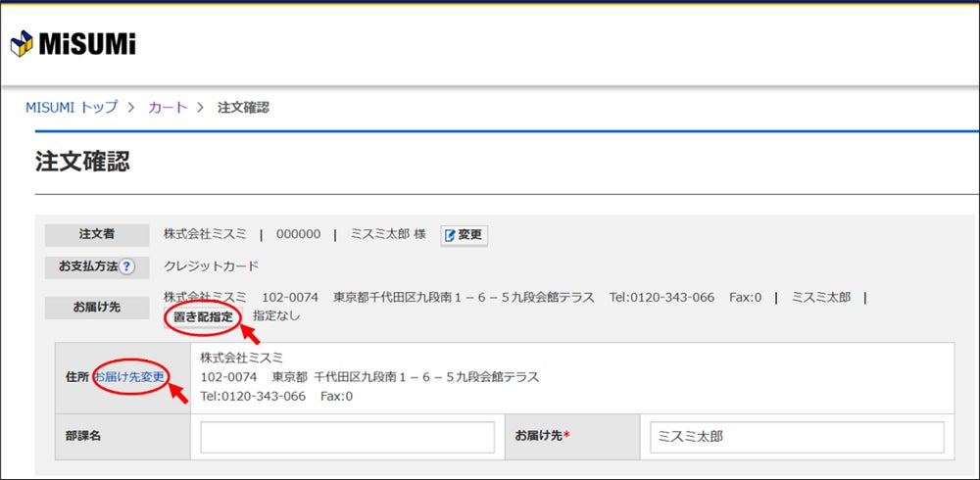Image resolution: width=980 pixels, height=480 pixels.
Task: Select the 住所 label
Action: point(78,377)
